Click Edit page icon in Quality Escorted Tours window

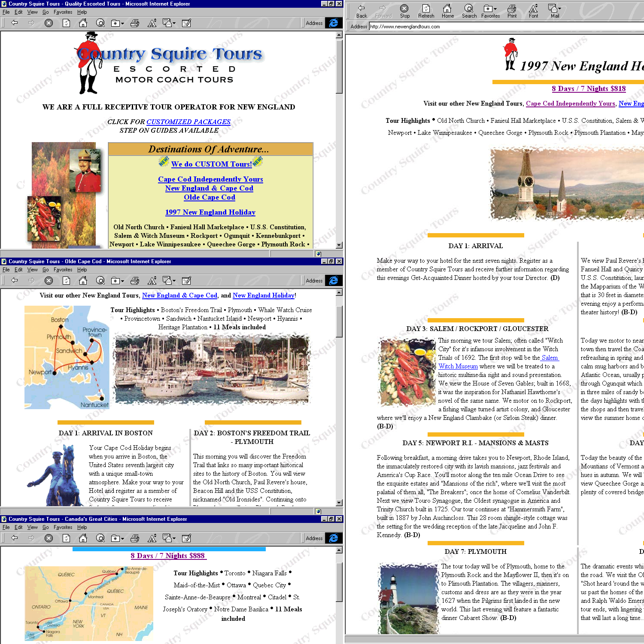[x=186, y=23]
